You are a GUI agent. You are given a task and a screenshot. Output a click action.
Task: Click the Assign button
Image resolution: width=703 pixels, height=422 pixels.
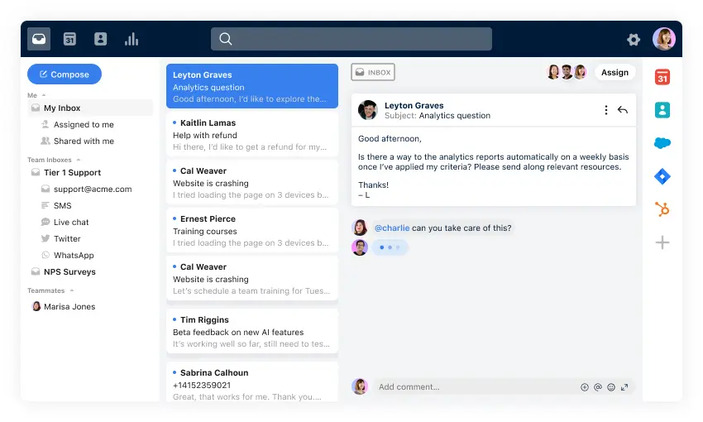pos(615,72)
